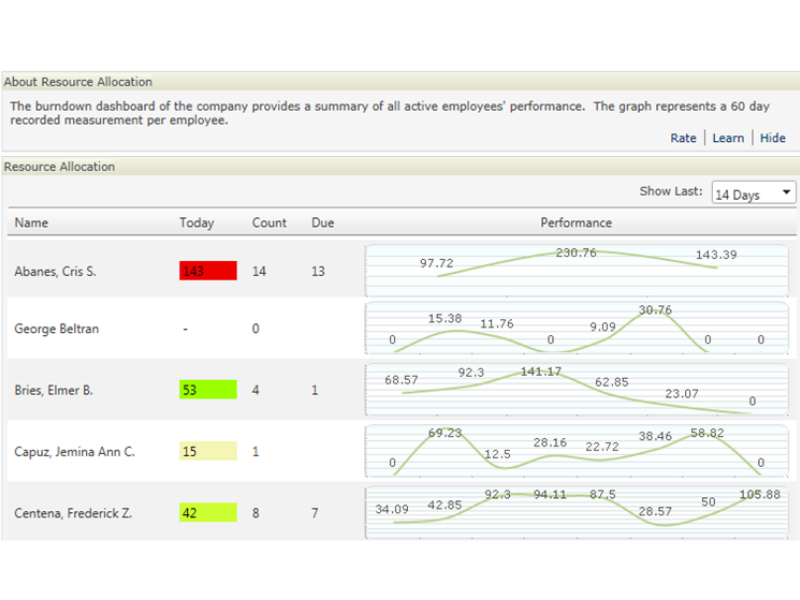Image resolution: width=800 pixels, height=600 pixels.
Task: Sort by the Due column header
Action: 322,223
